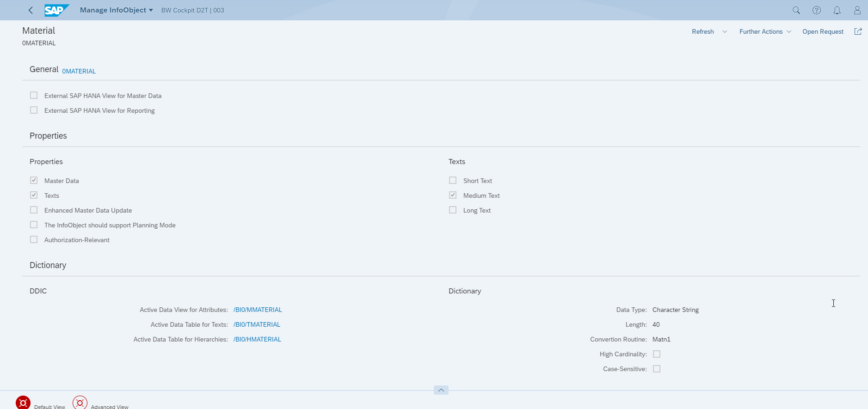The width and height of the screenshot is (868, 409).
Task: Toggle External SAP HANA View for Master Data
Action: coord(34,95)
